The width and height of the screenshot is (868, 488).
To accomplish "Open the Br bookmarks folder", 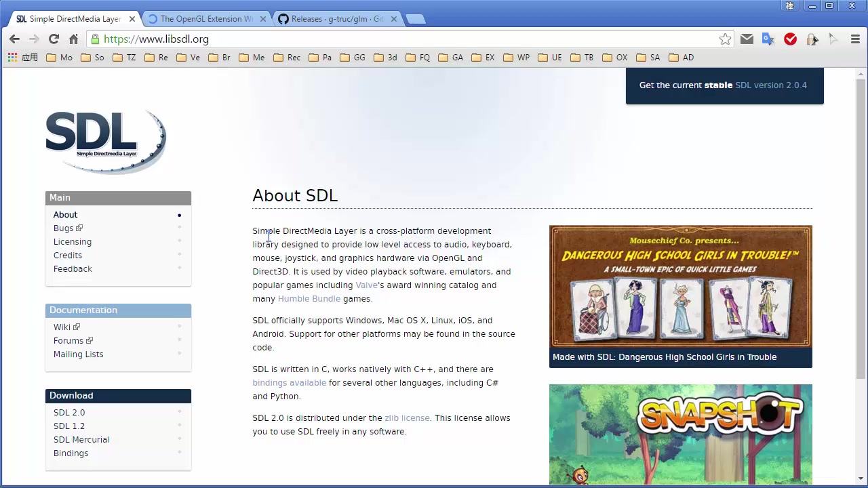I will 219,58.
